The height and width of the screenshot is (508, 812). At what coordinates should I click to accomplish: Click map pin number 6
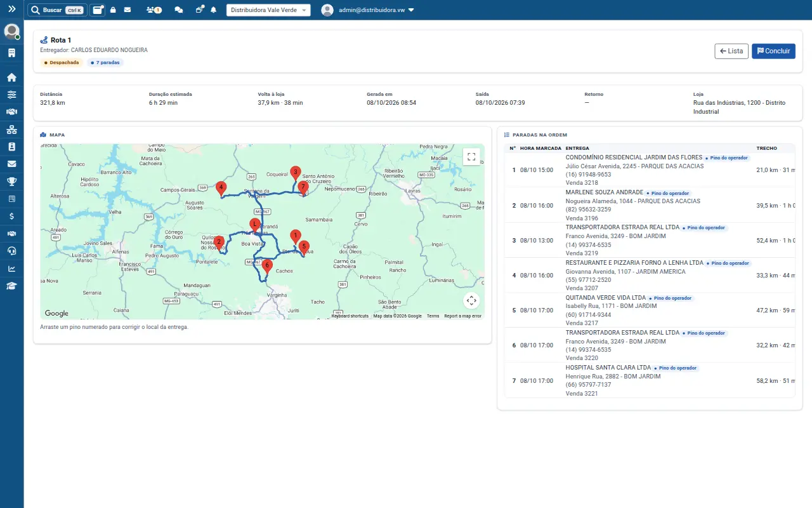[x=267, y=267]
